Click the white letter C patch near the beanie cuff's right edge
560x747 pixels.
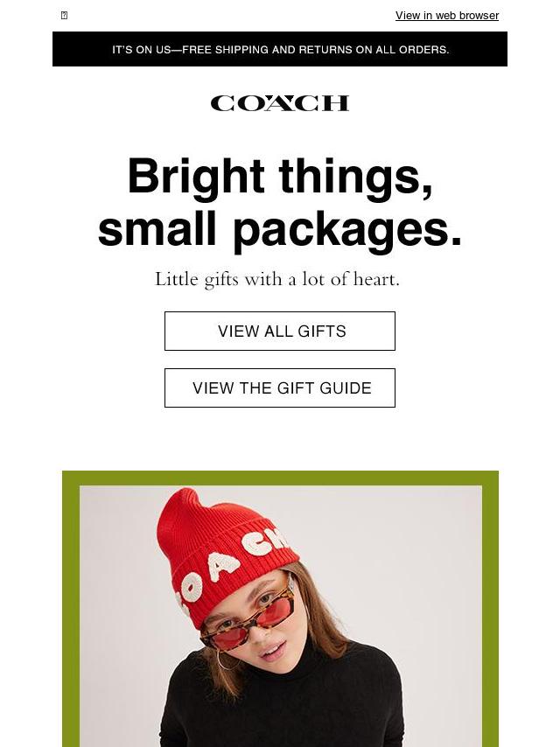tap(257, 543)
